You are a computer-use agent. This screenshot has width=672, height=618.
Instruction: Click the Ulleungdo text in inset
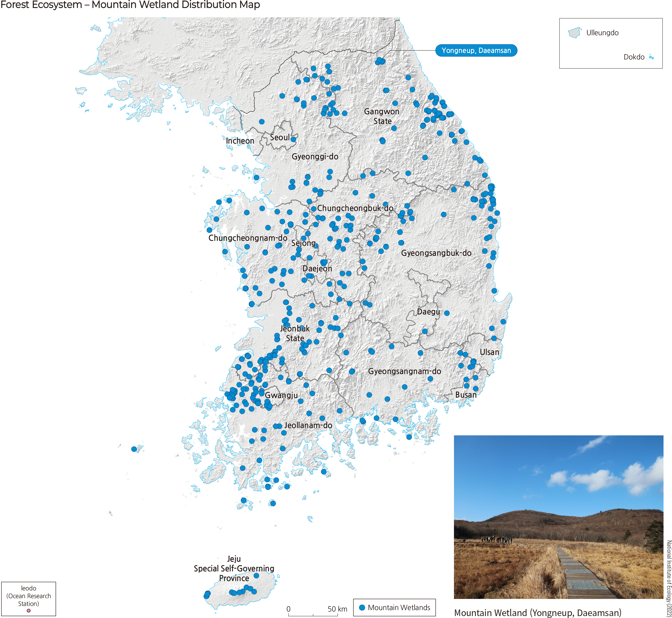coord(602,33)
